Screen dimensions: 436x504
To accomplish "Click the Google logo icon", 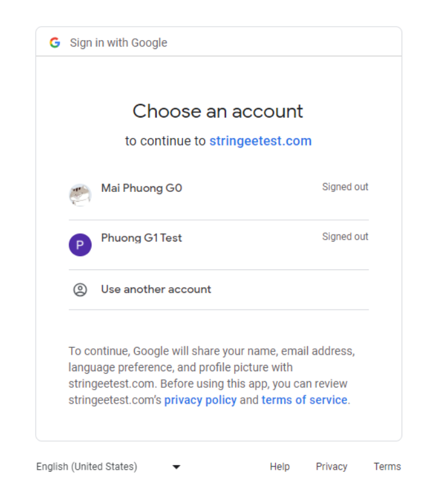I will [x=55, y=43].
